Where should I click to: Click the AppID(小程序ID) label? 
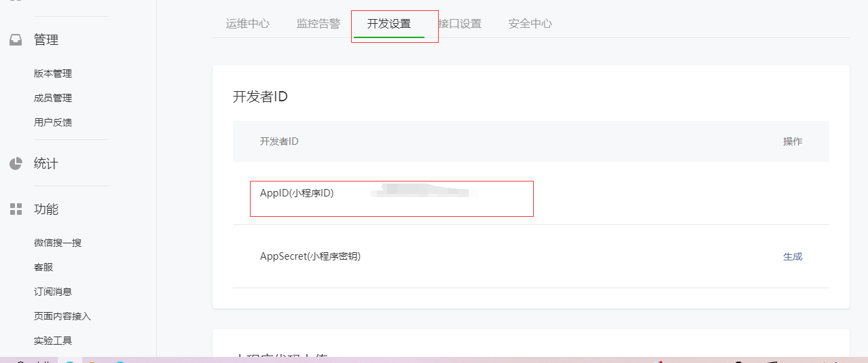(x=297, y=193)
